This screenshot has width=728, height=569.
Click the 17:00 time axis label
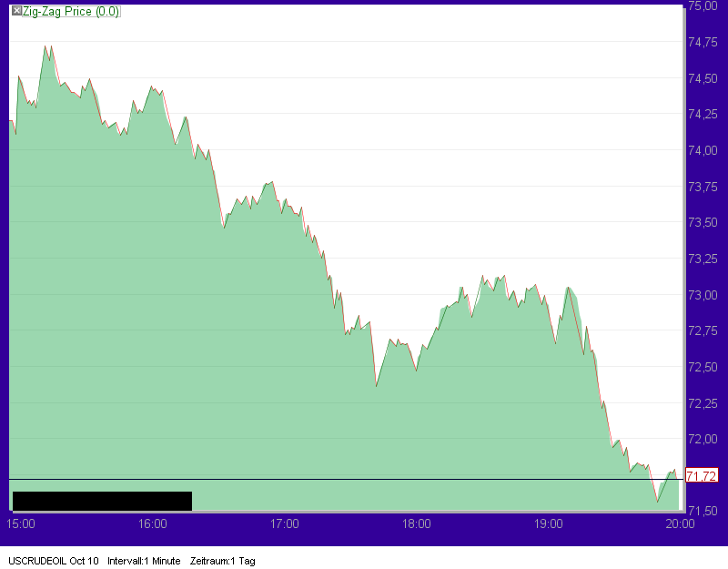point(285,524)
